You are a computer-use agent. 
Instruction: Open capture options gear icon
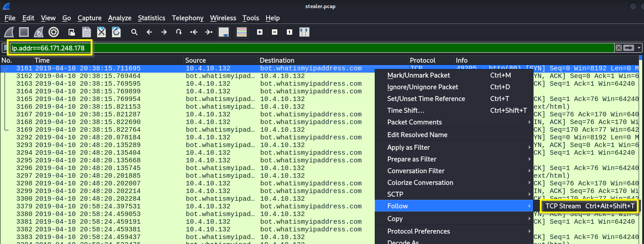click(x=54, y=32)
